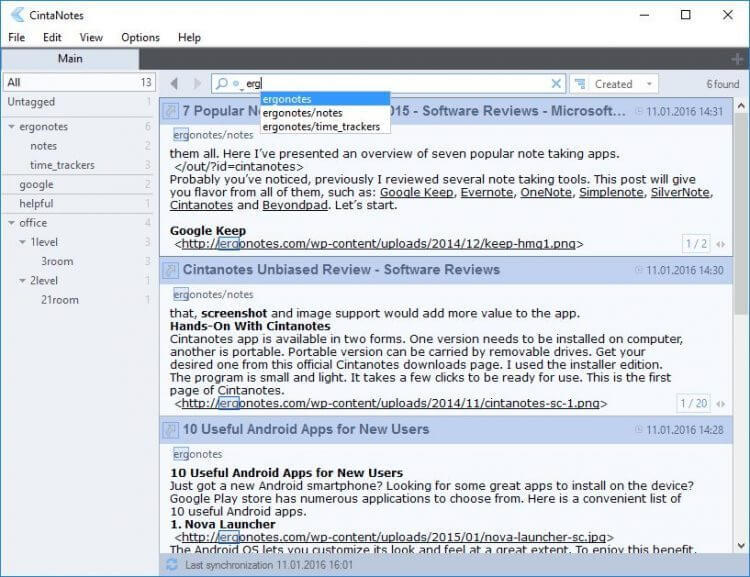Click the '1 / 2' match counter
This screenshot has width=750, height=577.
point(696,244)
